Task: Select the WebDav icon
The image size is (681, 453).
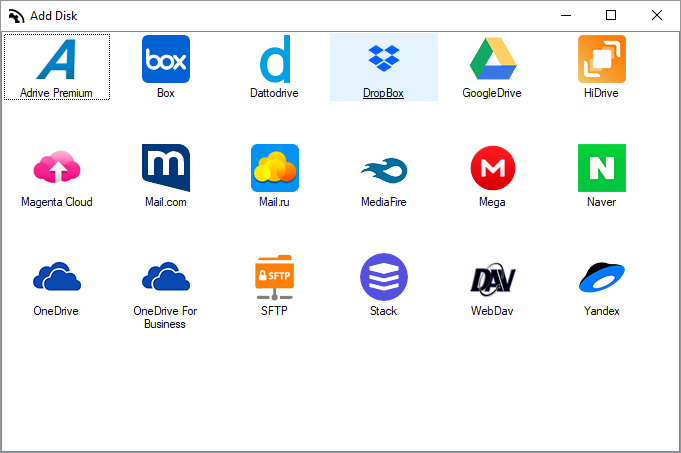Action: [x=493, y=278]
